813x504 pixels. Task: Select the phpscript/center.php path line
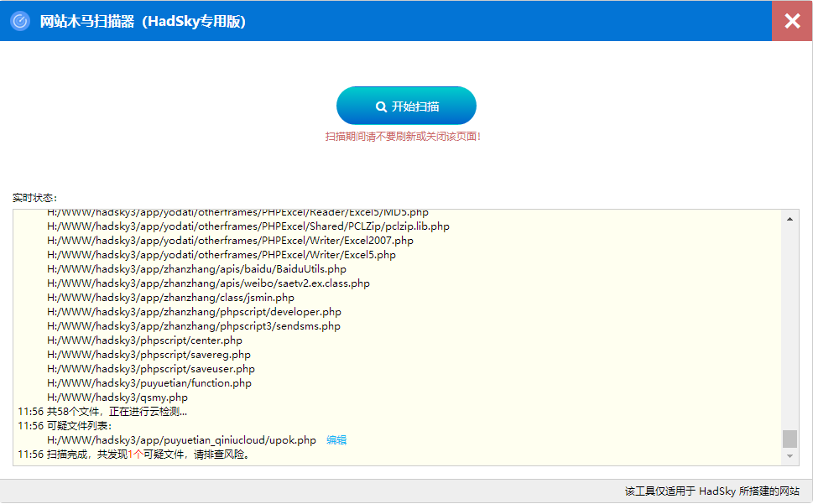[144, 340]
